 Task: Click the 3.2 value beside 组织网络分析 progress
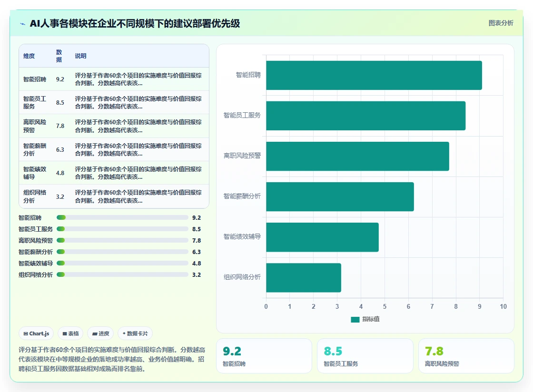[197, 275]
